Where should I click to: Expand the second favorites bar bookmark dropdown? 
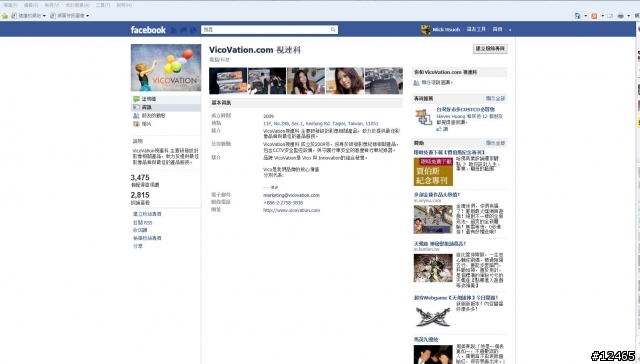coord(87,16)
